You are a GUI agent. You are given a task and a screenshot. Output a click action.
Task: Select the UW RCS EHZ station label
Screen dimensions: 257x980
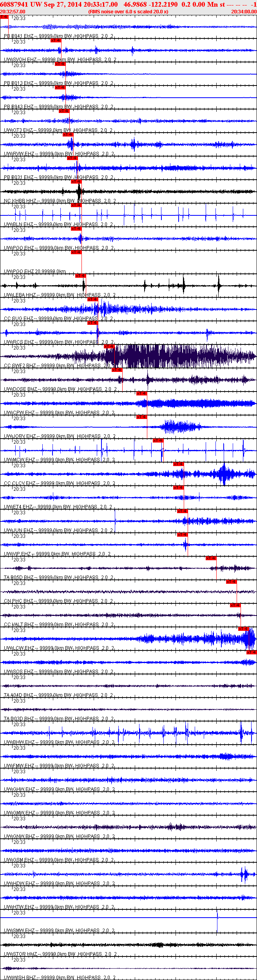59,342
